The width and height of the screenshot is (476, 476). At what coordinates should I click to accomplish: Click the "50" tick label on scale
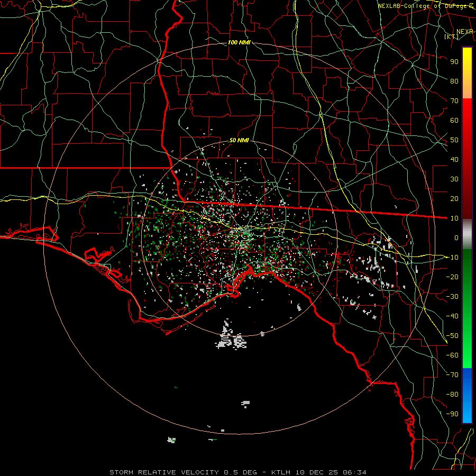coord(454,140)
